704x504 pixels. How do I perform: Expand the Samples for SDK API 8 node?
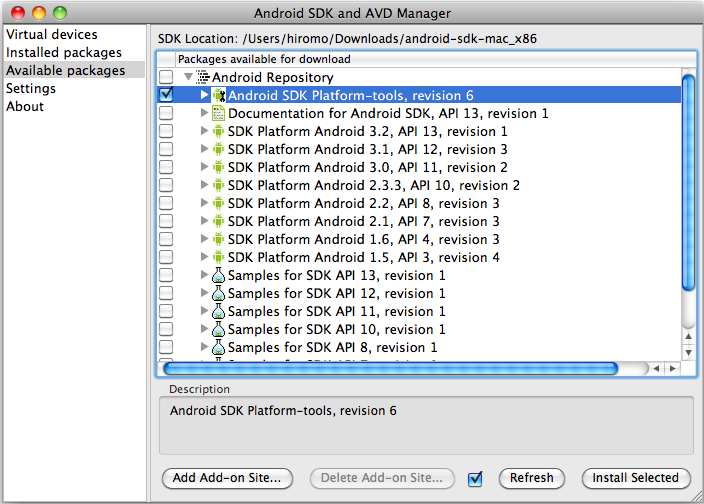(204, 346)
